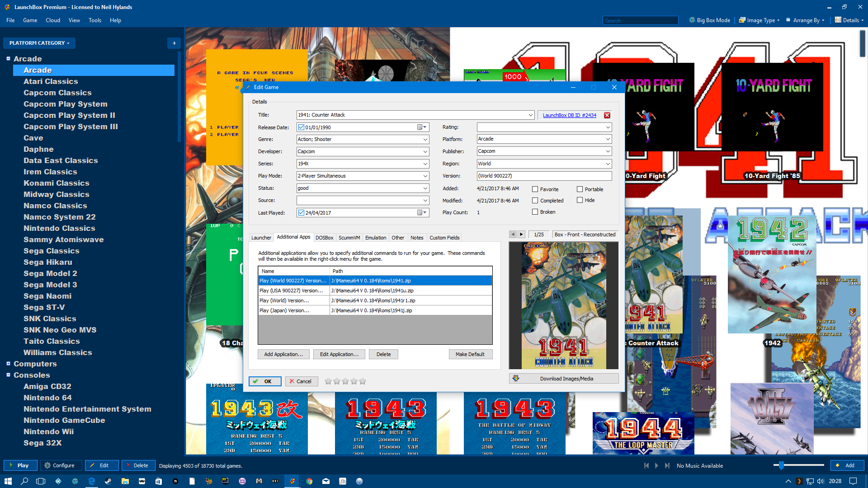Open the Series dropdown
The width and height of the screenshot is (868, 488).
click(425, 164)
